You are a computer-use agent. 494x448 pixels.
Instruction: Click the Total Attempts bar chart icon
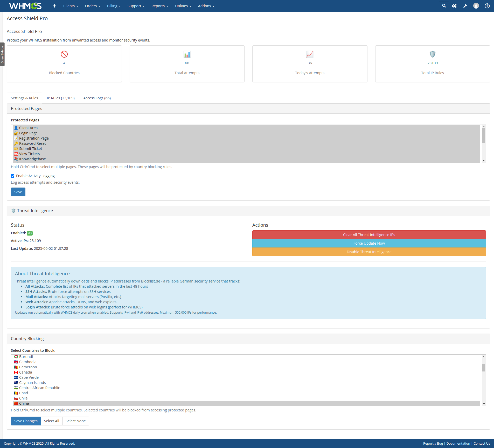click(x=187, y=54)
